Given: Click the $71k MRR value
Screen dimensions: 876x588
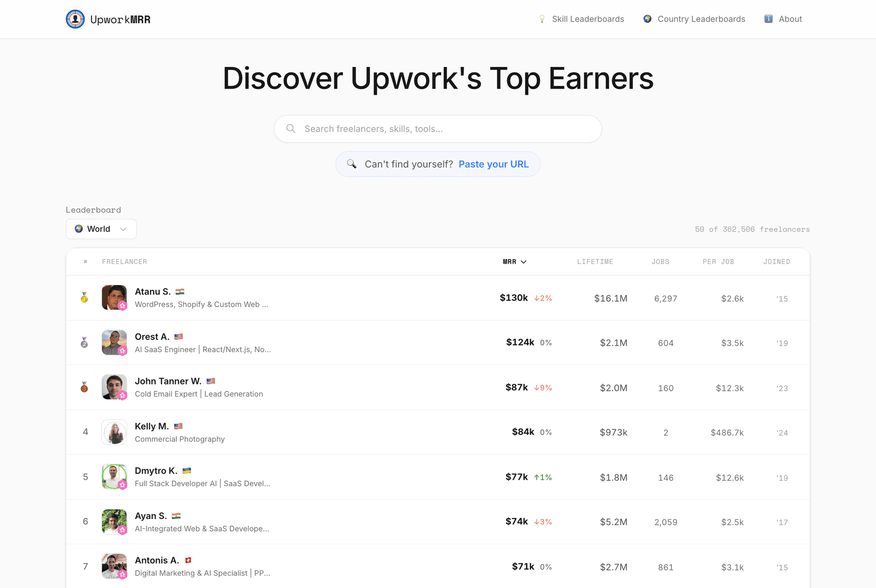Looking at the screenshot, I should tap(523, 566).
